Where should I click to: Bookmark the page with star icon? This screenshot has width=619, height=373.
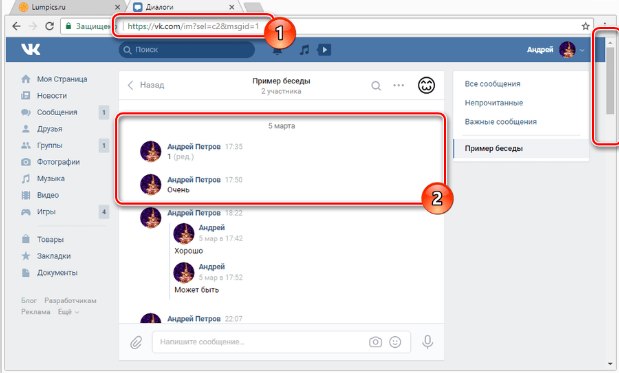coord(585,26)
